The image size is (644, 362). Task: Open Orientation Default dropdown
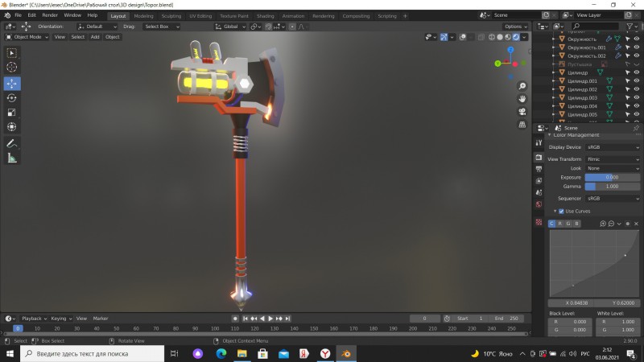pos(97,27)
